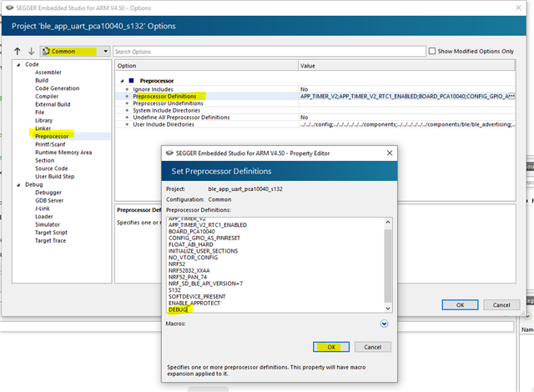
Task: Click Cancel in the Options window
Action: pos(501,305)
